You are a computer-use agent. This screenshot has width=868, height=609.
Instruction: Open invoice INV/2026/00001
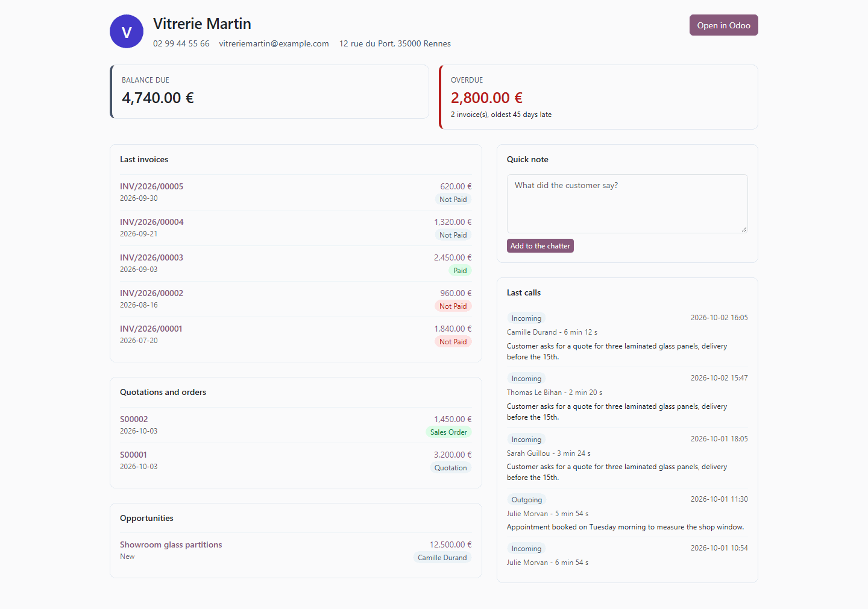(151, 329)
